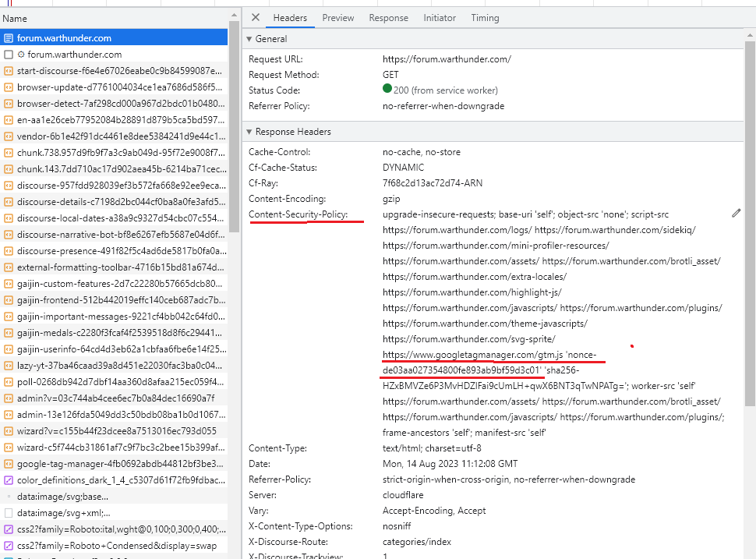Click script icon beside chunk.738 file
Viewport: 756px width, 559px height.
tap(9, 153)
